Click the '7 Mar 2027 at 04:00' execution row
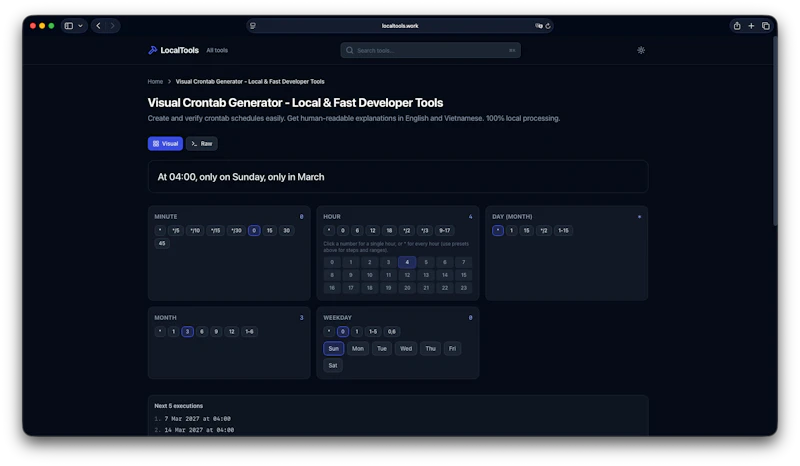 (197, 419)
